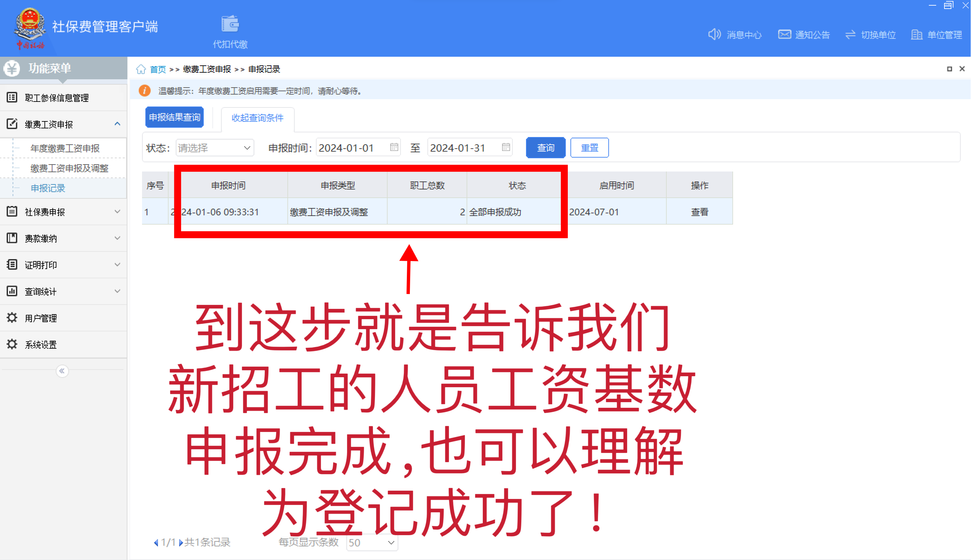Screen dimensions: 971x560
Task: Open the 代扣代缴 wallet icon
Action: click(230, 25)
